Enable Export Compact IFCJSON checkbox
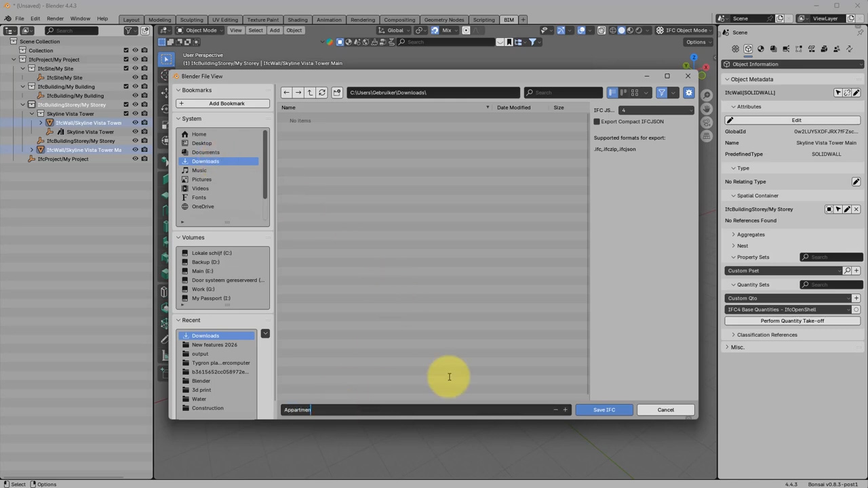This screenshot has width=868, height=488. [x=597, y=122]
